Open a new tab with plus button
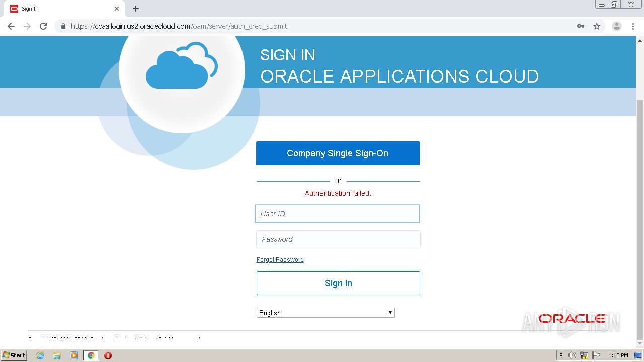644x362 pixels. tap(136, 9)
